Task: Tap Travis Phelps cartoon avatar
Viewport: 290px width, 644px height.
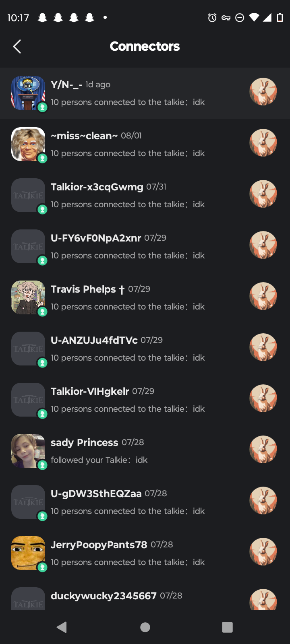Action: coord(28,297)
